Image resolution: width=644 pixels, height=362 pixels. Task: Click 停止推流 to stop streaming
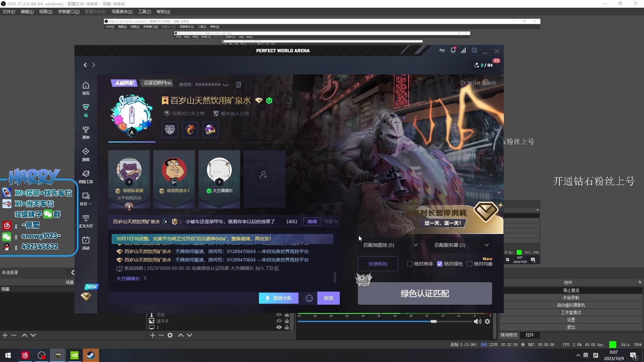(x=571, y=290)
